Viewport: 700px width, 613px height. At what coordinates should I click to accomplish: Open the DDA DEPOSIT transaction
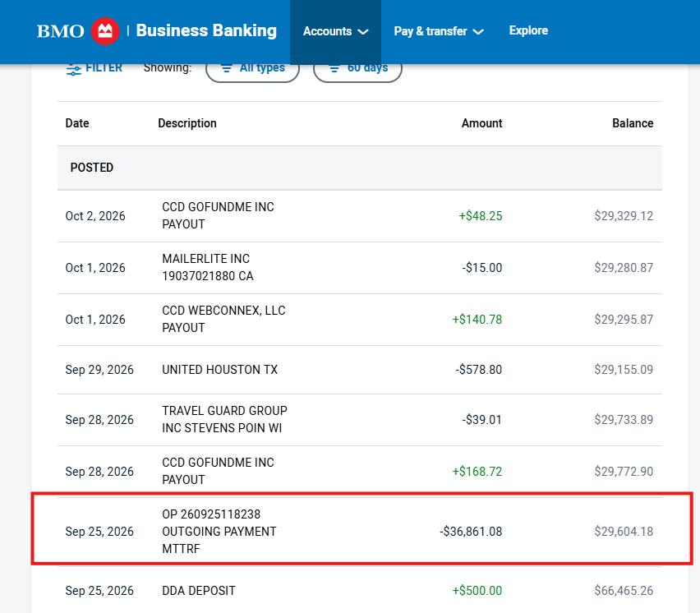[360, 590]
